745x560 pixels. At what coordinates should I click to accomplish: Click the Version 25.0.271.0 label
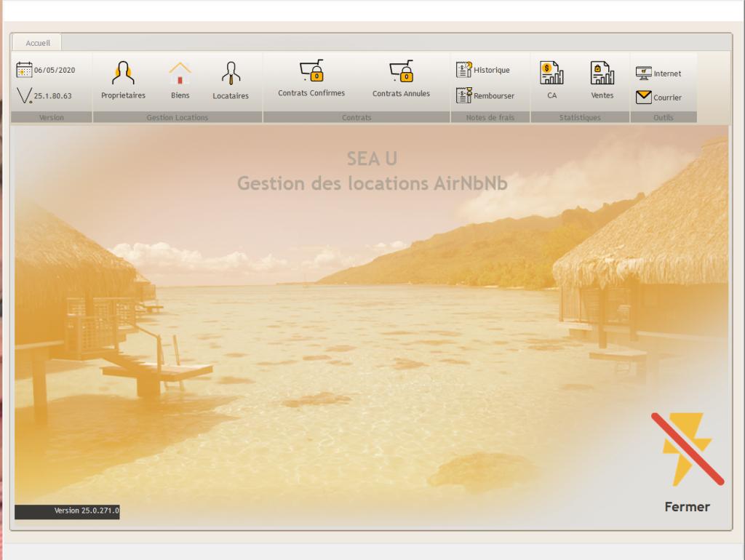coord(67,511)
